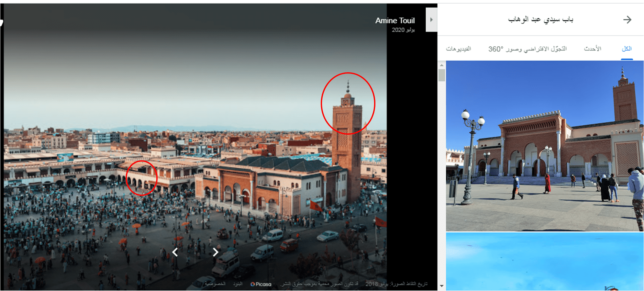Click the copyright notice text in footer

pyautogui.click(x=319, y=284)
